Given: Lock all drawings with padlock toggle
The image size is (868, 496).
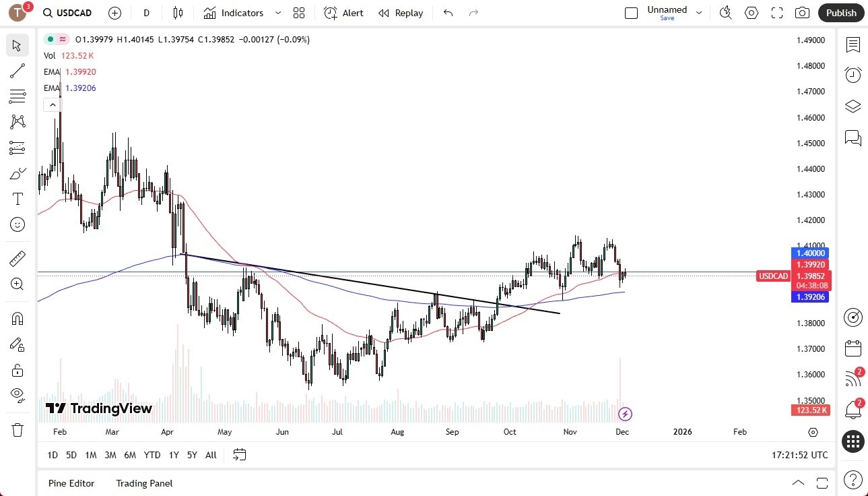Looking at the screenshot, I should pyautogui.click(x=17, y=369).
